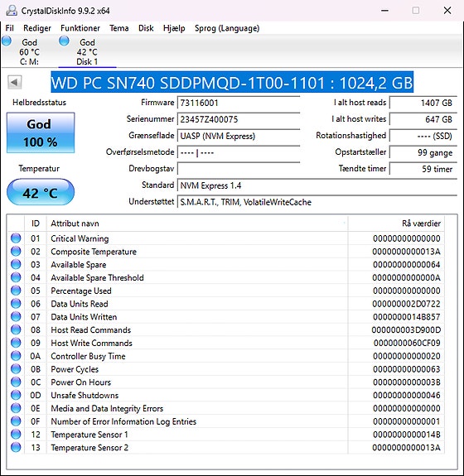Click the 42 °C temperature button
Screen dimensions: 464x476
41,193
